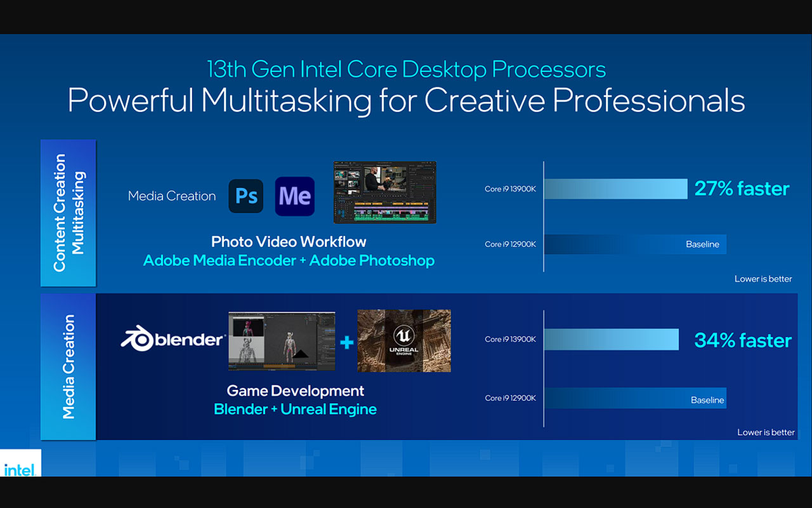This screenshot has height=508, width=812.
Task: Click the Baseline bar in the Photo Video chart
Action: coord(635,244)
